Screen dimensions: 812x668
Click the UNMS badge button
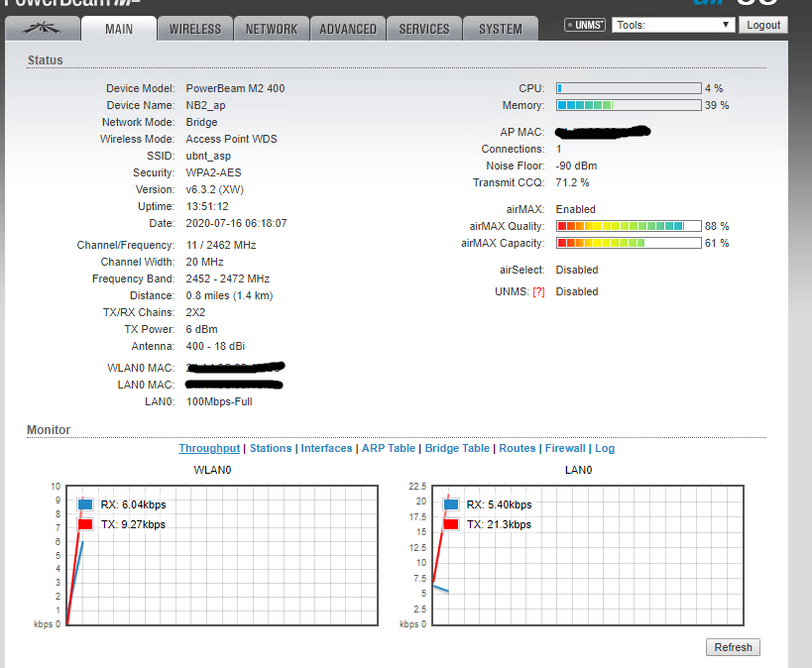click(x=585, y=25)
